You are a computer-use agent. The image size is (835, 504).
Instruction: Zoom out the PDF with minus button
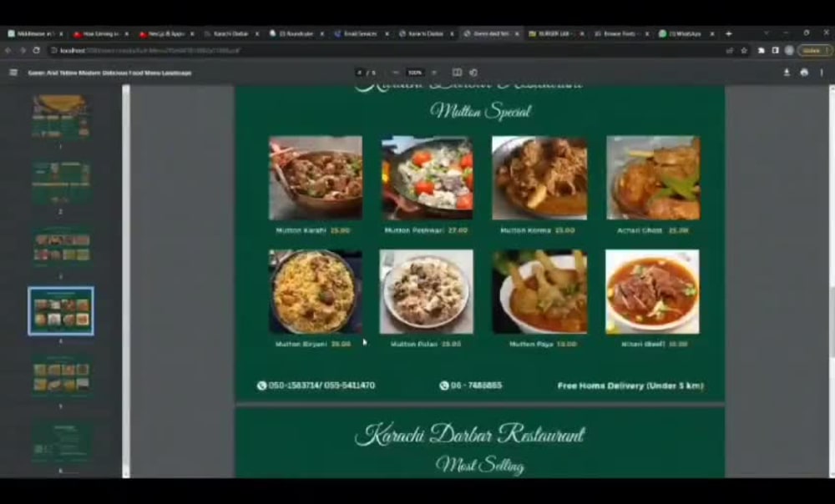pos(395,73)
